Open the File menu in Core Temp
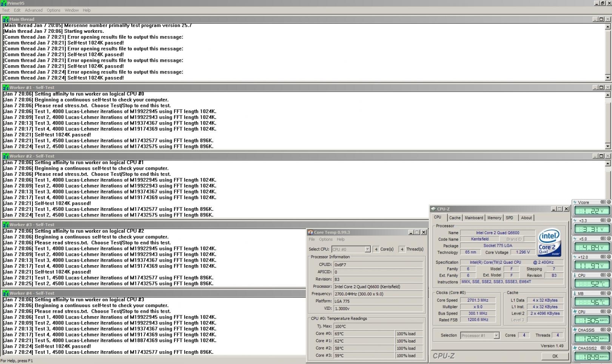The height and width of the screenshot is (364, 612). point(311,240)
